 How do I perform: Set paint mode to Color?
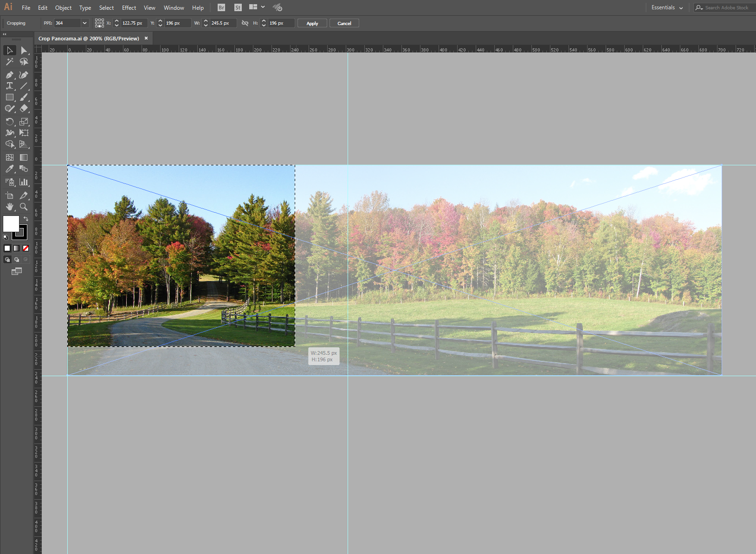pos(7,248)
